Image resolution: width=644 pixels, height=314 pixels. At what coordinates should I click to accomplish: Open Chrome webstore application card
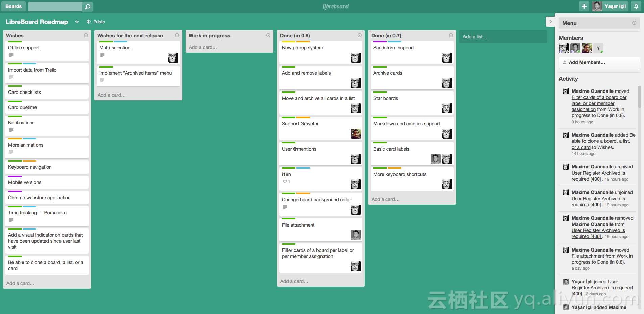(47, 198)
